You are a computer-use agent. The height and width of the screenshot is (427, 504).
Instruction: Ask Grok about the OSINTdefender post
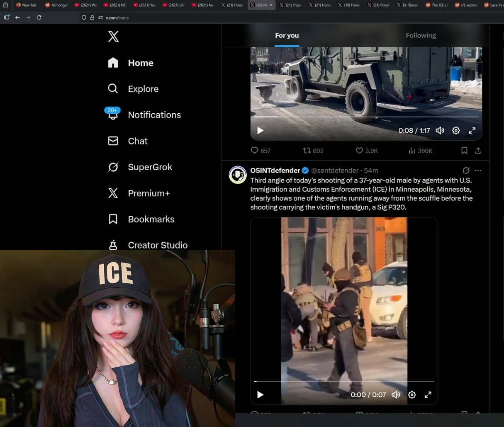click(x=466, y=171)
